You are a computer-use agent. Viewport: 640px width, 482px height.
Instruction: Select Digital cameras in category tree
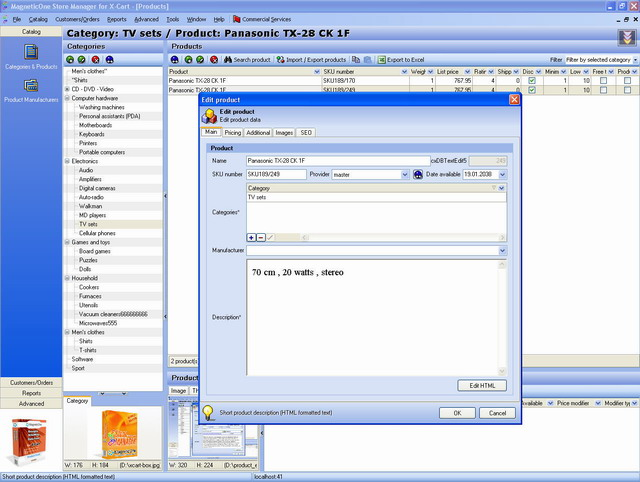tap(97, 188)
